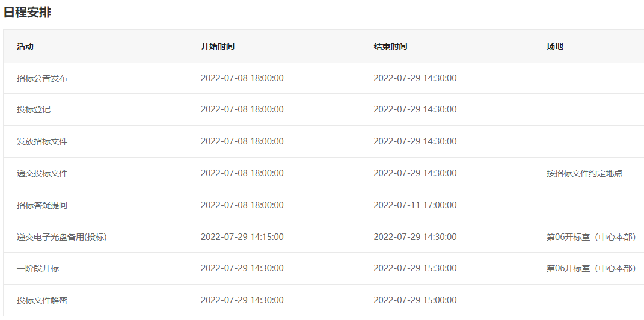
Task: Select the 一阶段开标 activity cell
Action: point(38,269)
